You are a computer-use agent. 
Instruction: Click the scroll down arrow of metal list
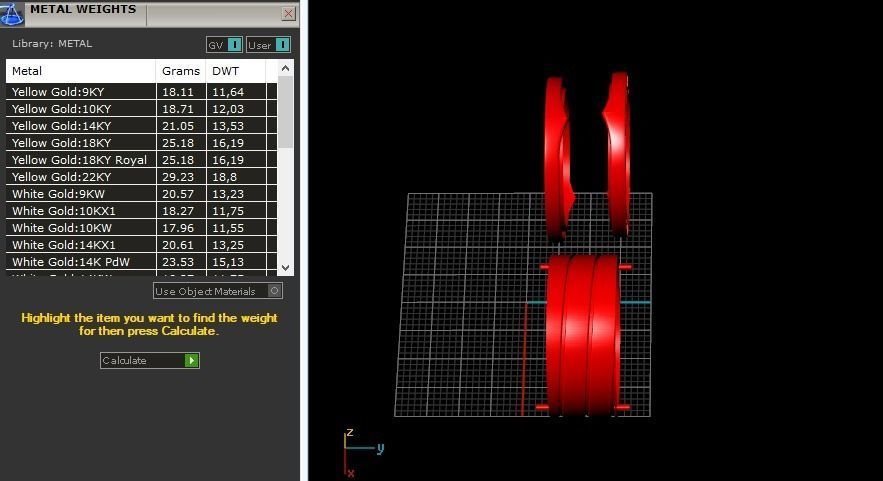point(286,268)
